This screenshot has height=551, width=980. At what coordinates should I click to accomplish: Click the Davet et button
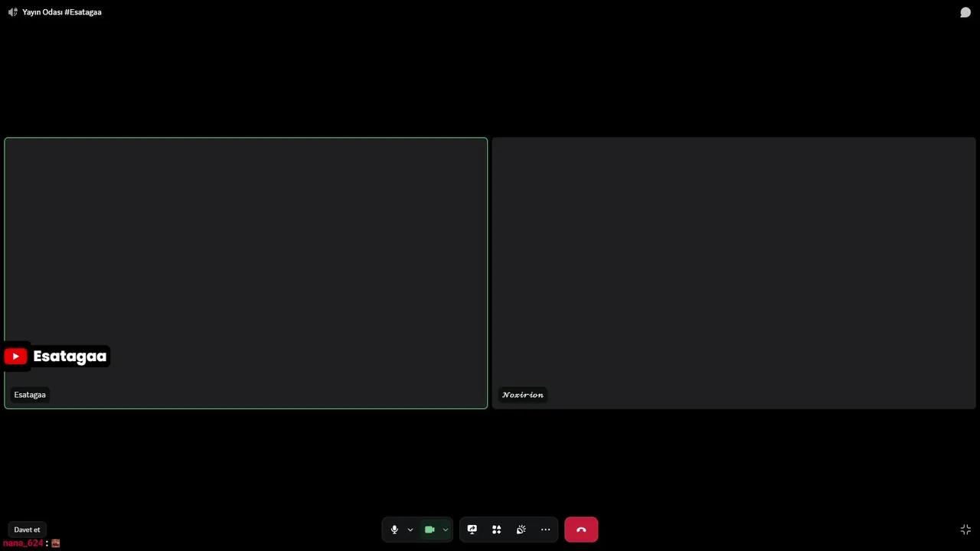[x=27, y=530]
